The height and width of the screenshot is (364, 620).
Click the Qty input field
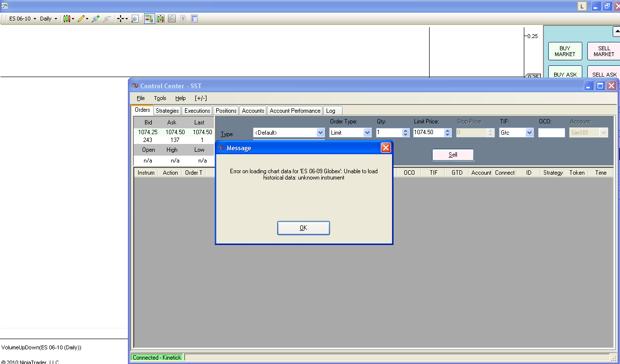click(389, 132)
